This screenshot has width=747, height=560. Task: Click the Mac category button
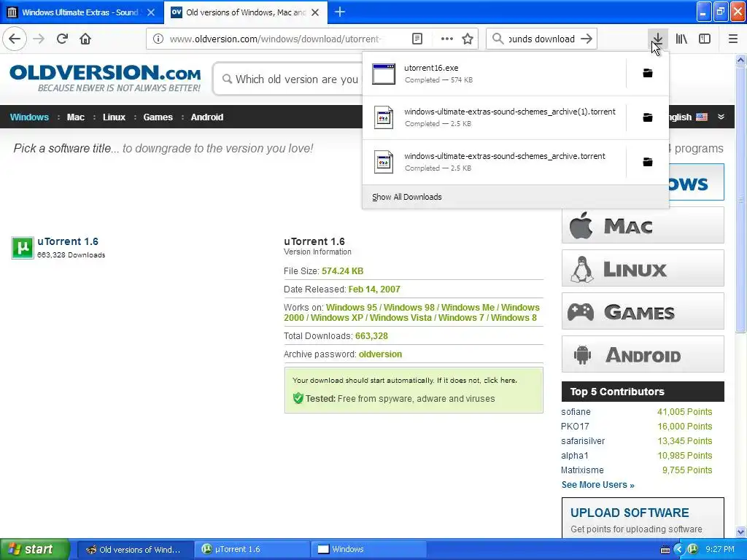point(643,225)
